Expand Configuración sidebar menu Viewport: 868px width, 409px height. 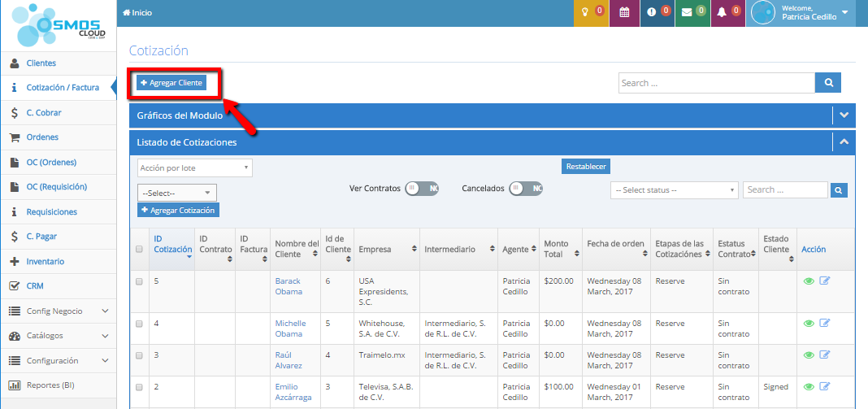59,360
